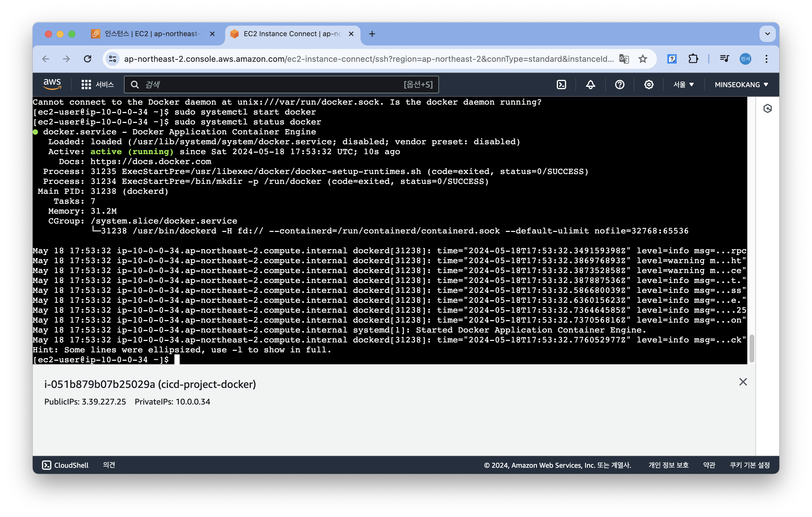Expand the Seoul region dropdown
Screen dimensions: 812x517
pos(683,85)
